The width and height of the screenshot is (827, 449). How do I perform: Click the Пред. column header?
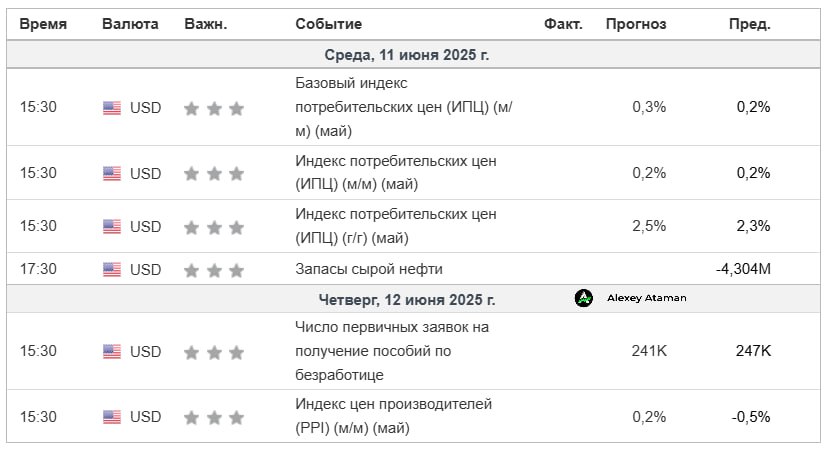click(749, 24)
